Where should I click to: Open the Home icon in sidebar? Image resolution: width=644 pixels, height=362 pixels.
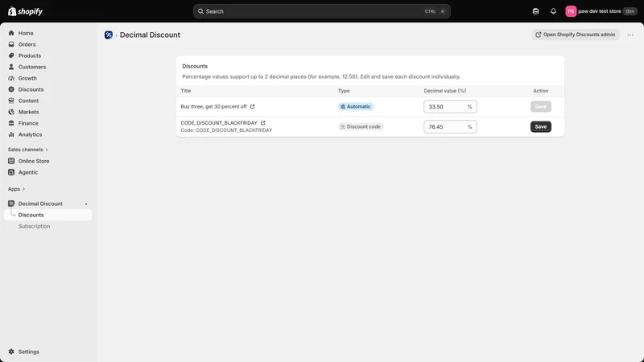(11, 33)
